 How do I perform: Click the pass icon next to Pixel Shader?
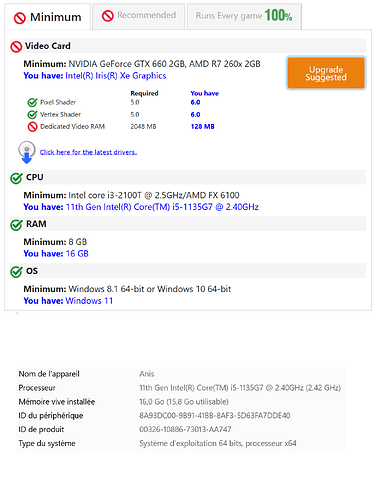click(32, 102)
